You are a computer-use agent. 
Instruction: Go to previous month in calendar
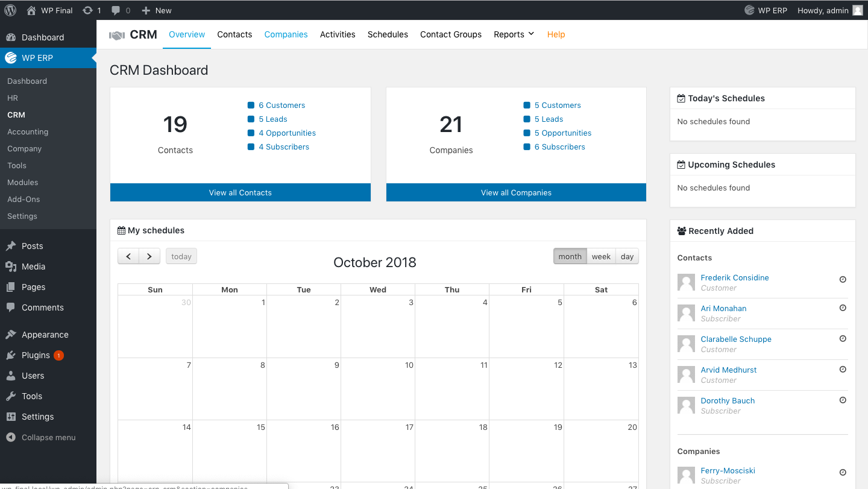point(128,256)
